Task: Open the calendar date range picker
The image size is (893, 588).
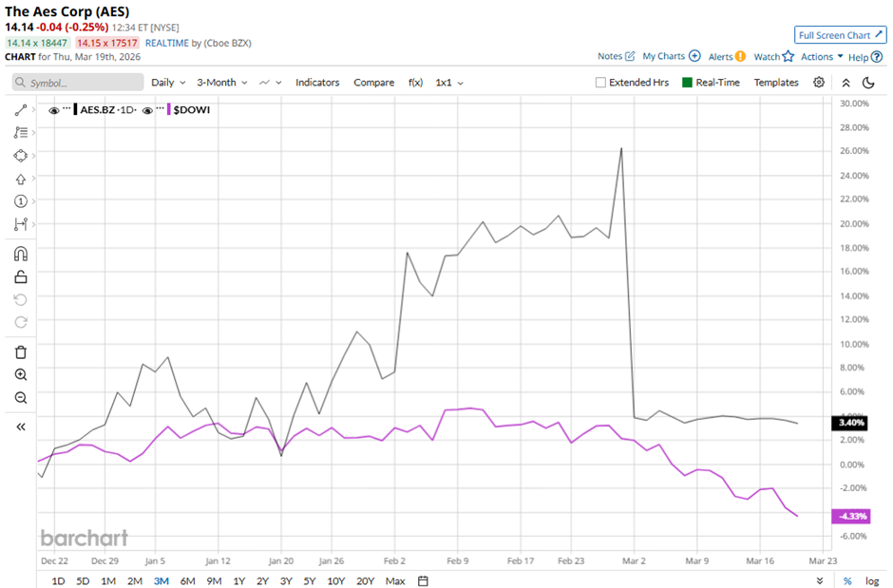Action: [x=423, y=580]
